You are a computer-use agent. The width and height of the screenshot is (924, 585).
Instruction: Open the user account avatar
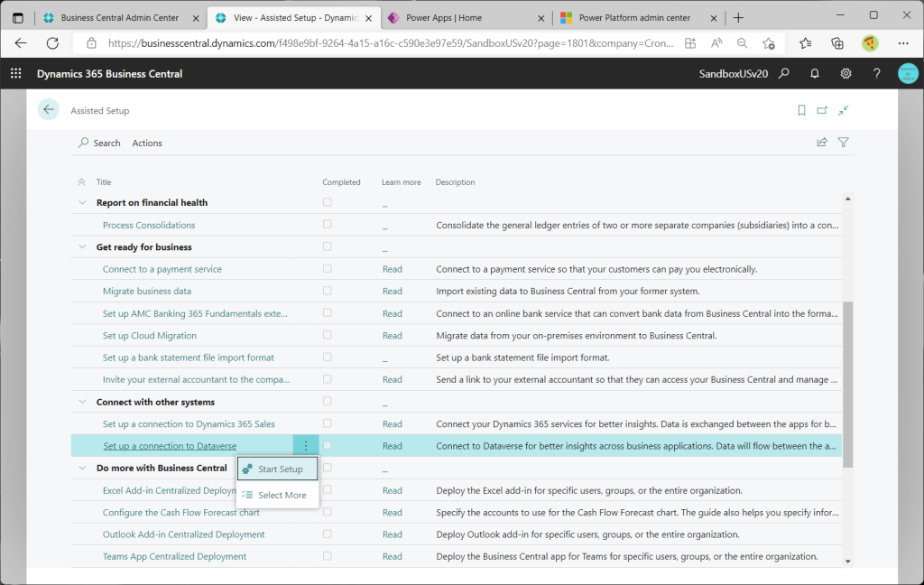coord(908,73)
